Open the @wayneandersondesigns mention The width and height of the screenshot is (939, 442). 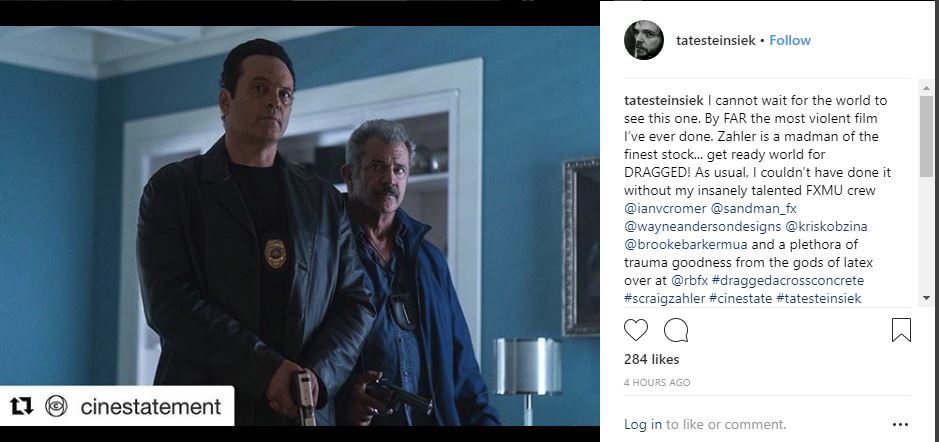pyautogui.click(x=702, y=226)
